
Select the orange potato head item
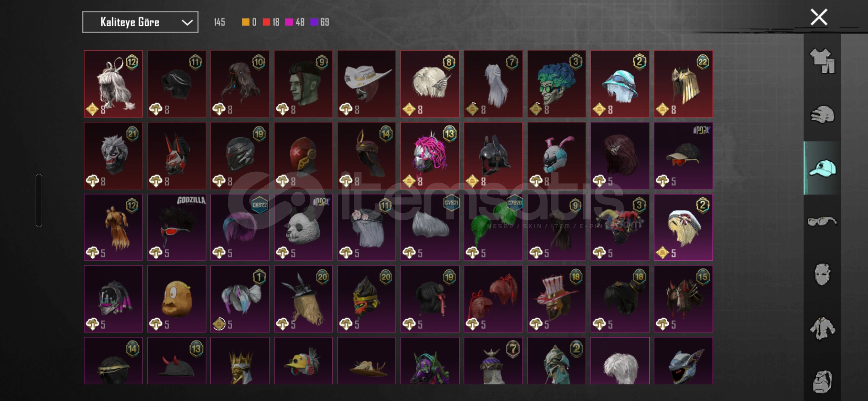click(177, 299)
